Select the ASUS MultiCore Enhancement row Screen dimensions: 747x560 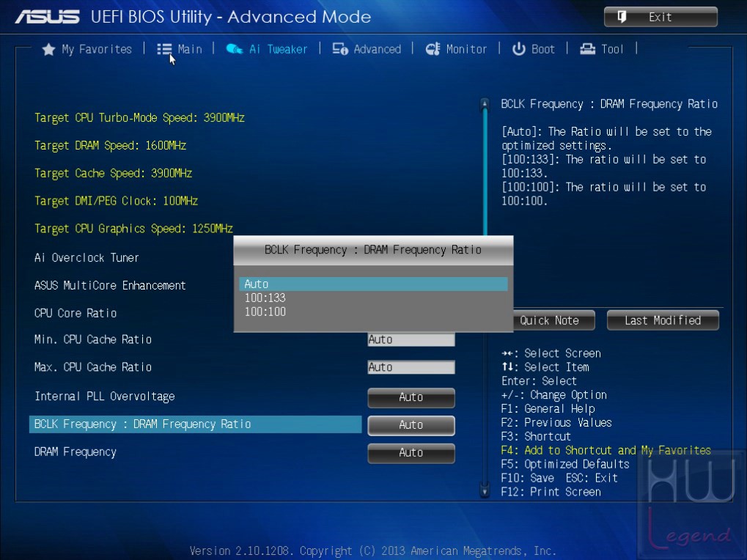[110, 285]
